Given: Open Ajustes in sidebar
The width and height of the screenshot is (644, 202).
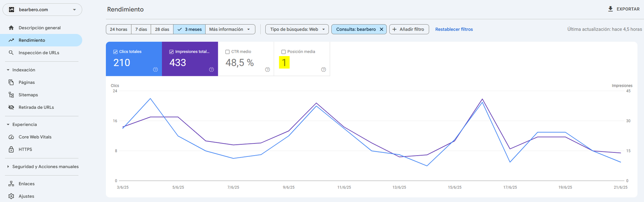Looking at the screenshot, I should pyautogui.click(x=41, y=196).
